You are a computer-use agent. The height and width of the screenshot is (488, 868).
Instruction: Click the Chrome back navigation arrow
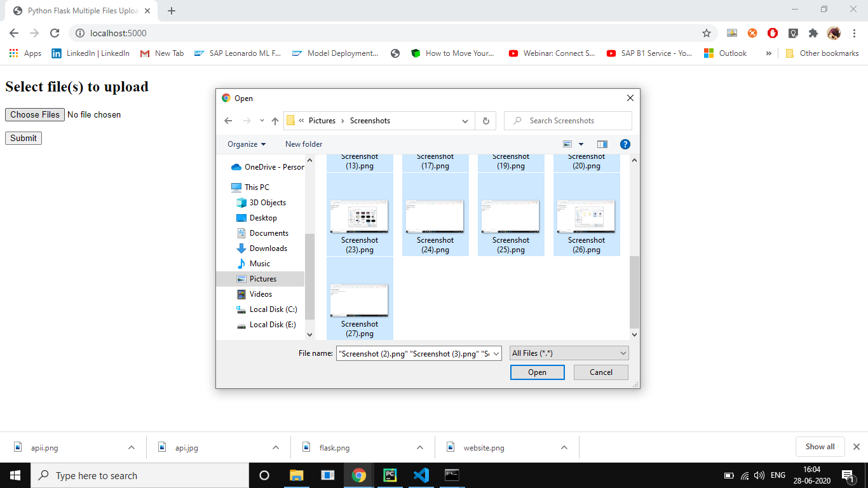pyautogui.click(x=14, y=33)
